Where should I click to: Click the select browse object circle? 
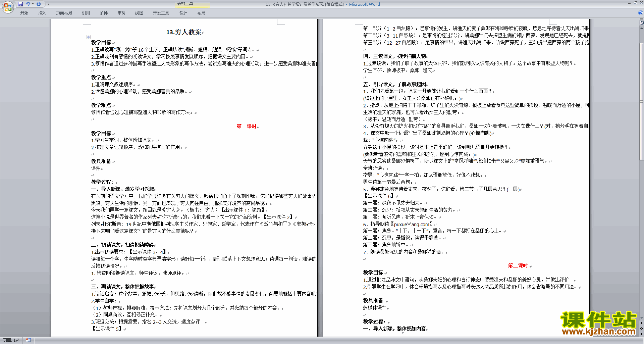(642, 328)
